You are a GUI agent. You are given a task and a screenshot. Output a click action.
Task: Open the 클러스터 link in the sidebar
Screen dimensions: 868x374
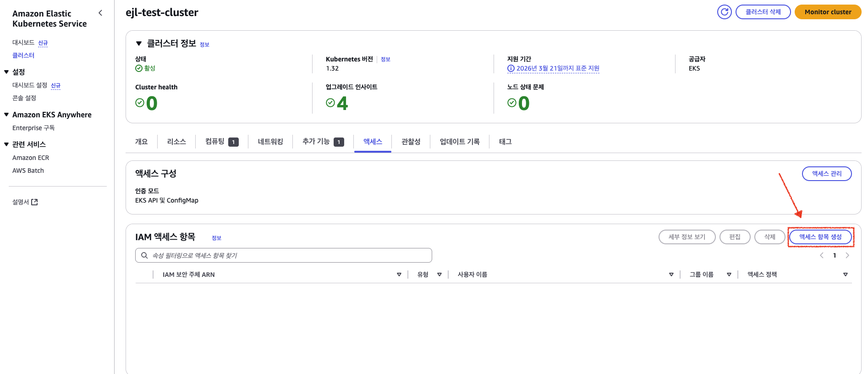[23, 55]
